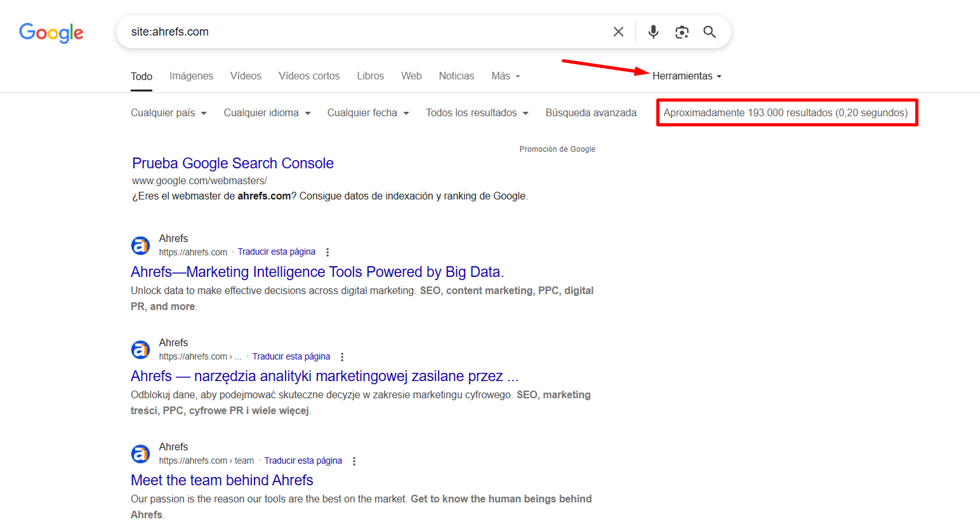Open search by image camera icon

[x=682, y=32]
